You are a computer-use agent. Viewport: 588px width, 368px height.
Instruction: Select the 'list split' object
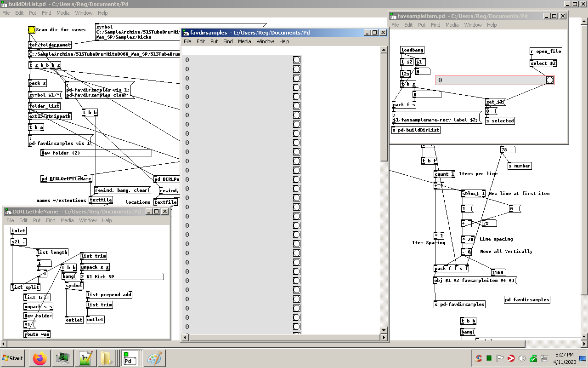25,287
